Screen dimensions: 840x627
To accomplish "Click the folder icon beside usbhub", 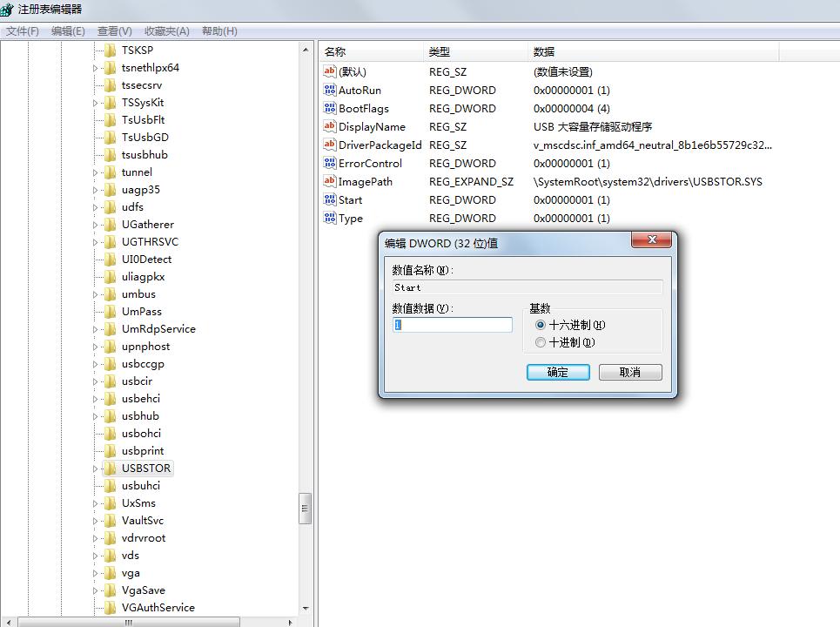I will click(x=111, y=416).
